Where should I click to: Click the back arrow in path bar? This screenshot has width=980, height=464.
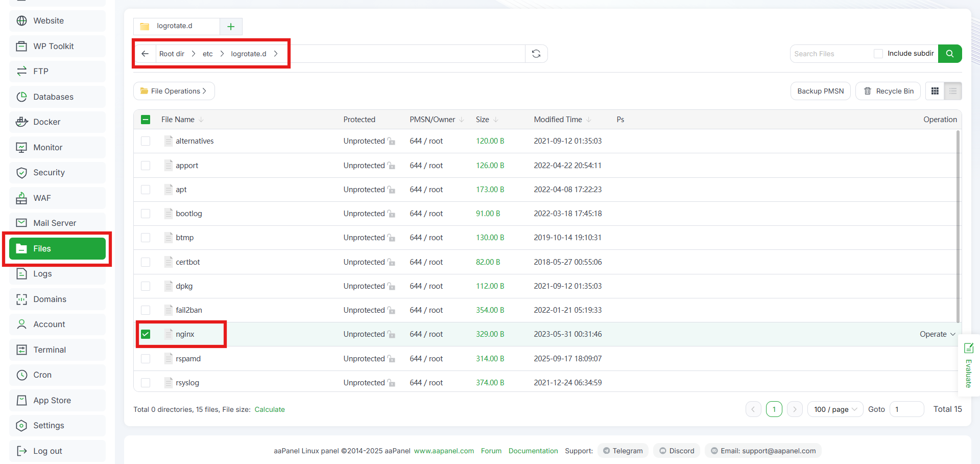[145, 54]
